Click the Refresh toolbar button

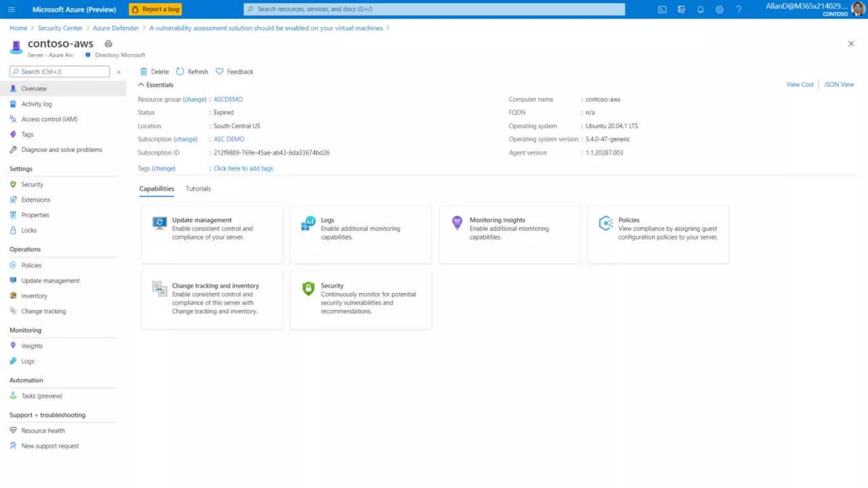click(192, 72)
